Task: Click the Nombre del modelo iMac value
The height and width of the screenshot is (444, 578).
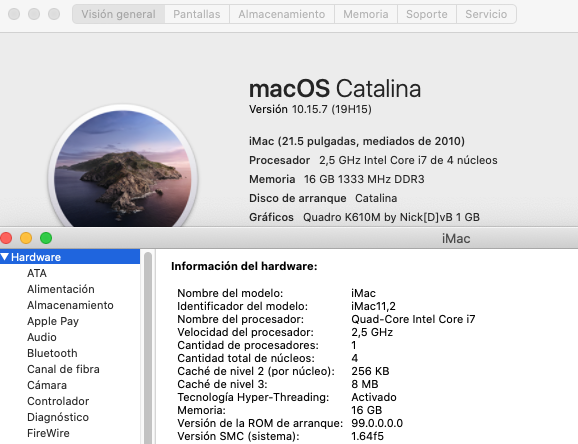Action: point(363,293)
